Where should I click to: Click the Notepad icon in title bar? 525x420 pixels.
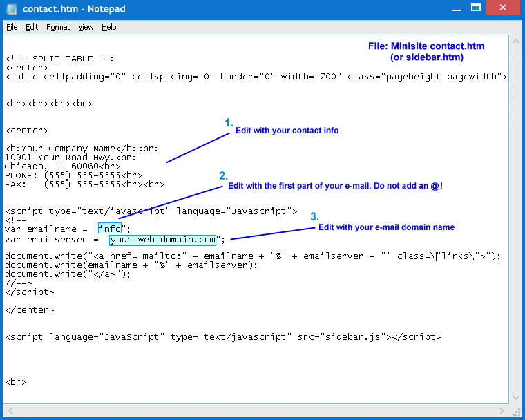tap(11, 9)
